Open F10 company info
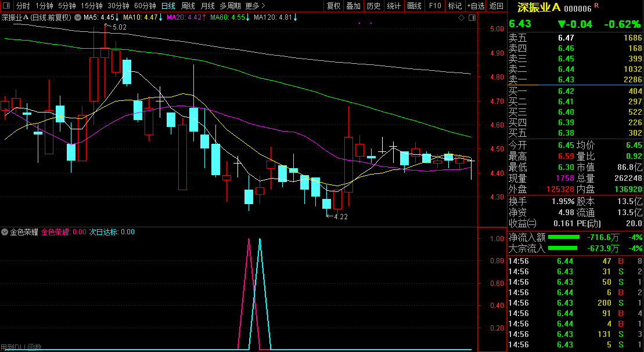 (x=434, y=6)
